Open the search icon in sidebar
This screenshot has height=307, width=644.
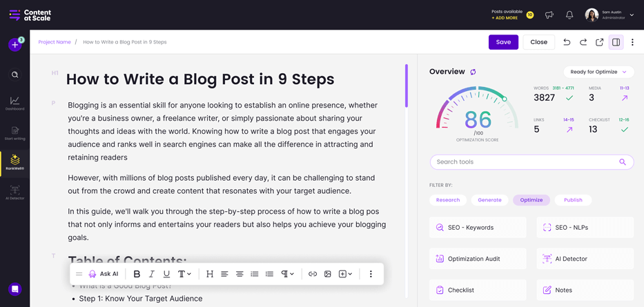coord(14,75)
